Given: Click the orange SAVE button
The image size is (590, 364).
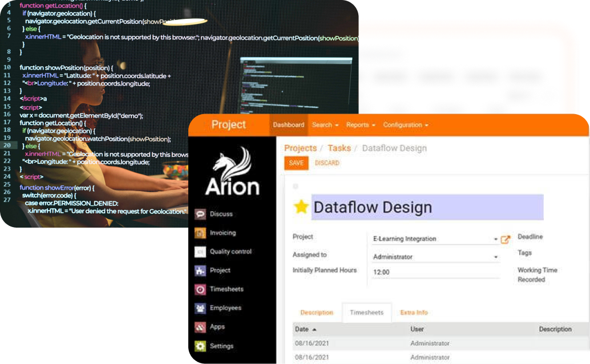Looking at the screenshot, I should pos(296,163).
